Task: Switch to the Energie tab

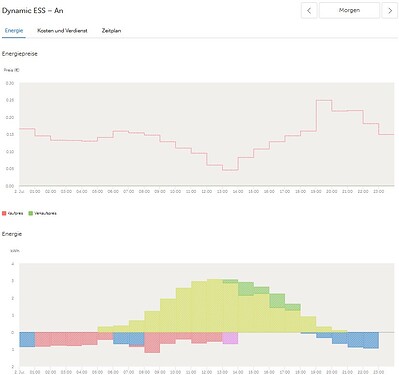Action: [14, 31]
